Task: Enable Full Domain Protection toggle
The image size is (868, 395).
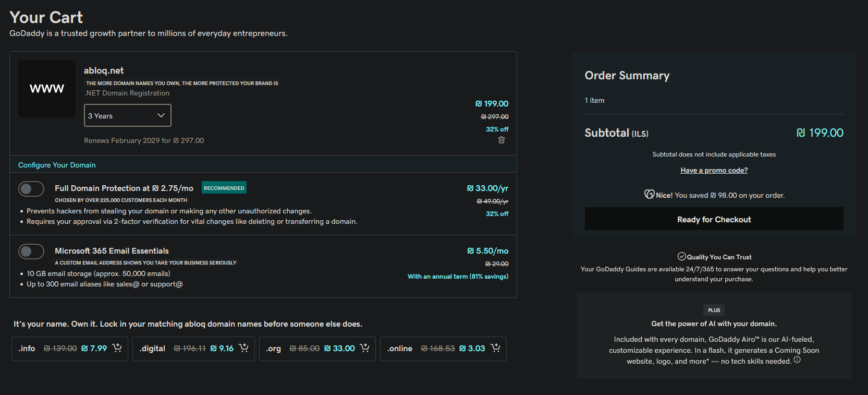Action: point(31,189)
